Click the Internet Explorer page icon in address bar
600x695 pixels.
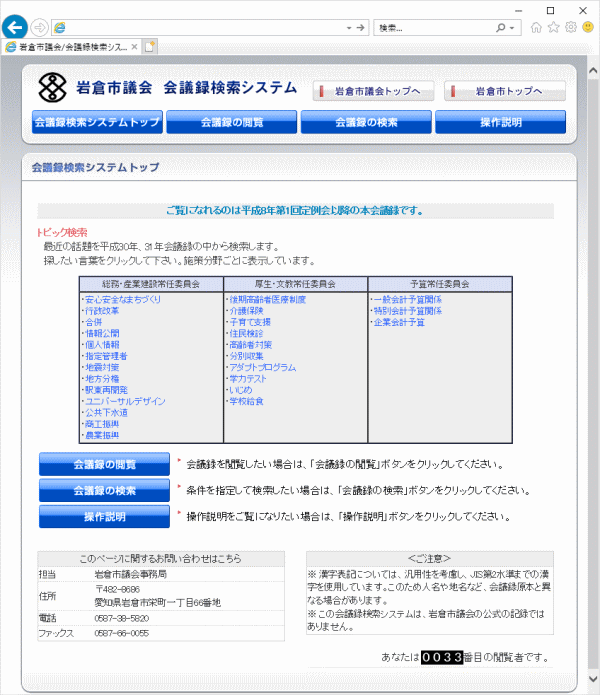point(59,27)
